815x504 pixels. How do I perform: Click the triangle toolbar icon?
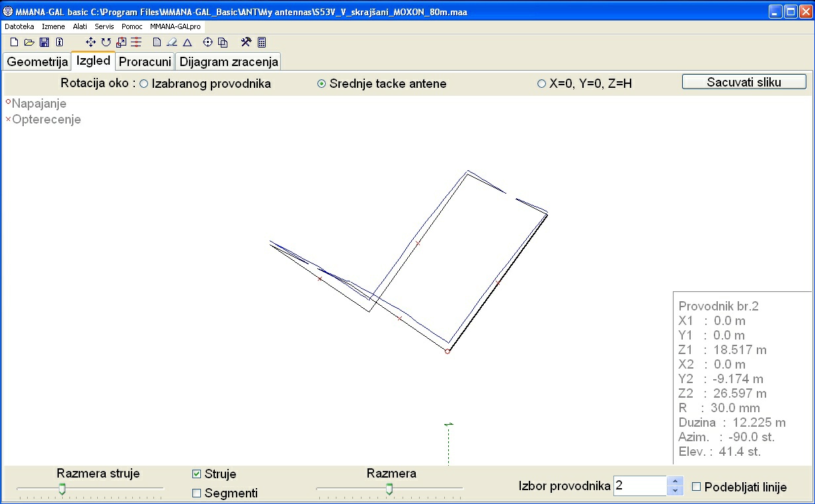(x=187, y=42)
